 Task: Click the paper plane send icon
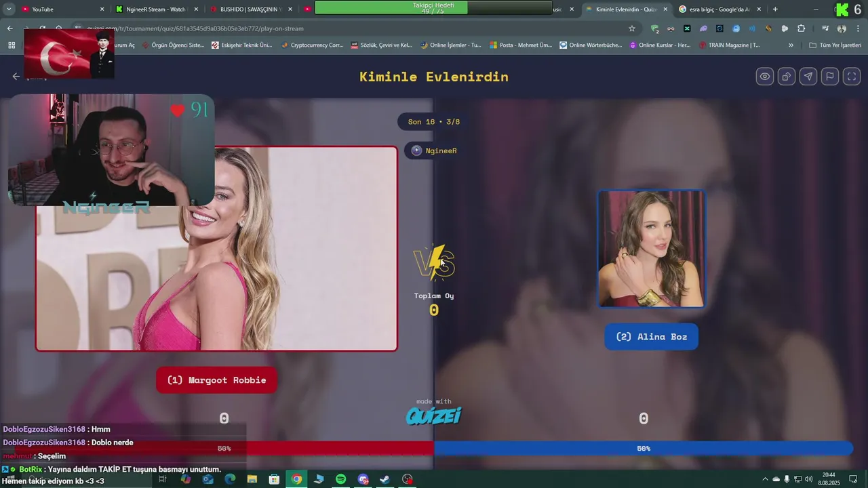[808, 77]
